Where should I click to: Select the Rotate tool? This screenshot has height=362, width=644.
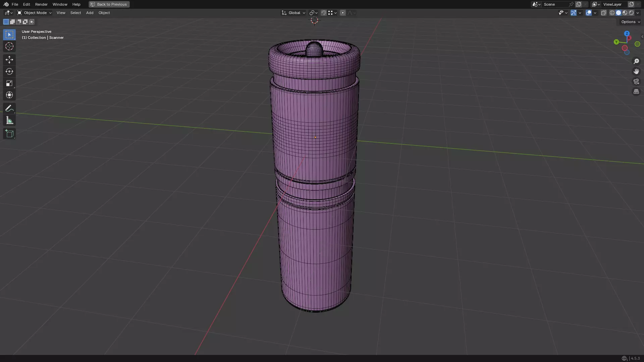[x=9, y=71]
